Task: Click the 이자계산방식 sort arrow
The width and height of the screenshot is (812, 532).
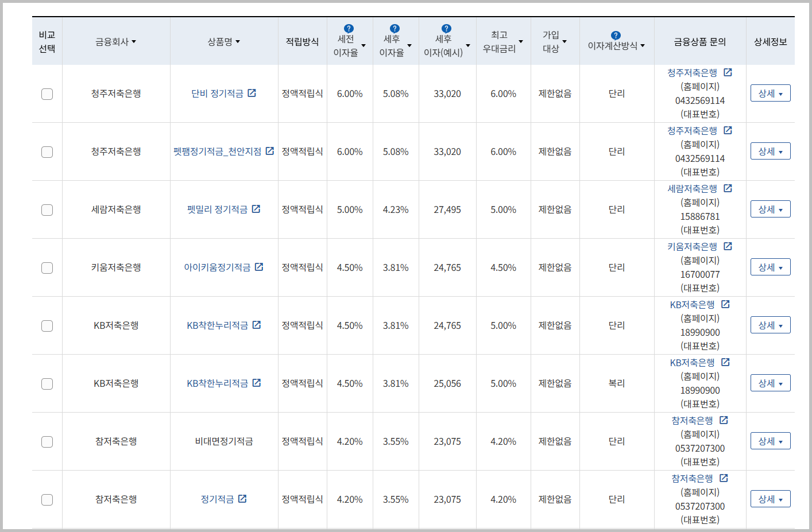Action: [643, 46]
